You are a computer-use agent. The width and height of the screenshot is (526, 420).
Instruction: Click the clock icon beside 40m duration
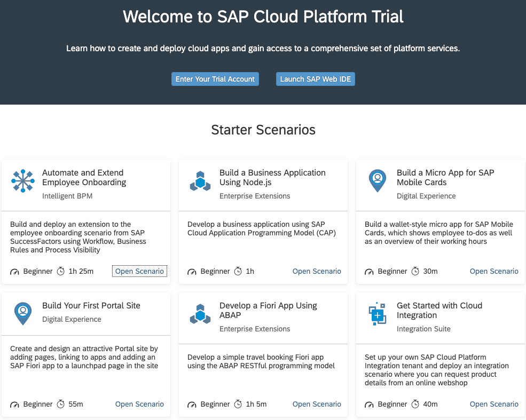[x=415, y=405]
